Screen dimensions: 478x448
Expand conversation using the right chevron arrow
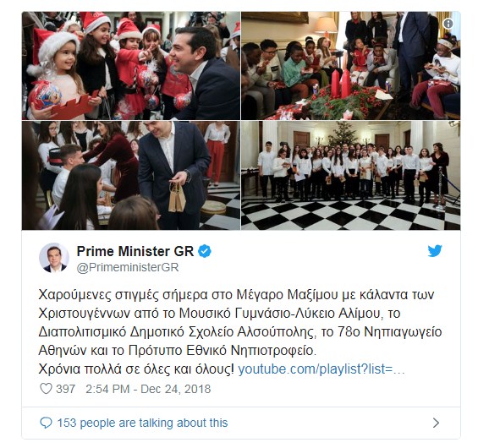click(x=437, y=423)
